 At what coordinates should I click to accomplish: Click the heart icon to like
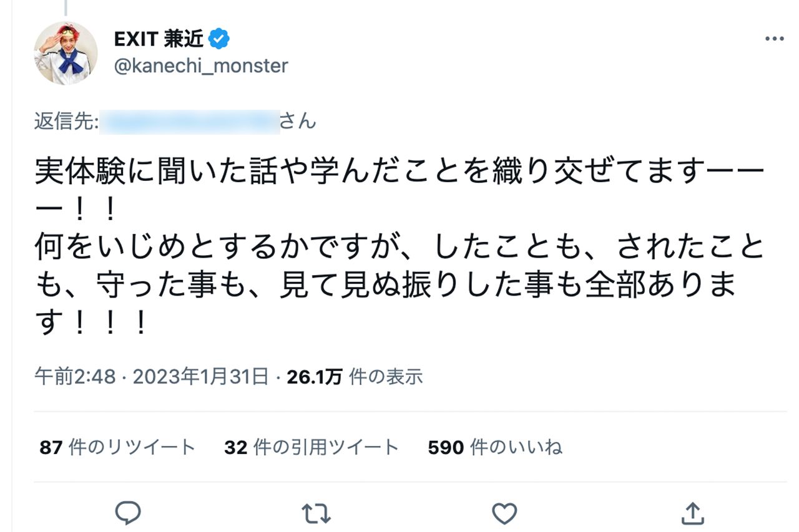pos(504,513)
